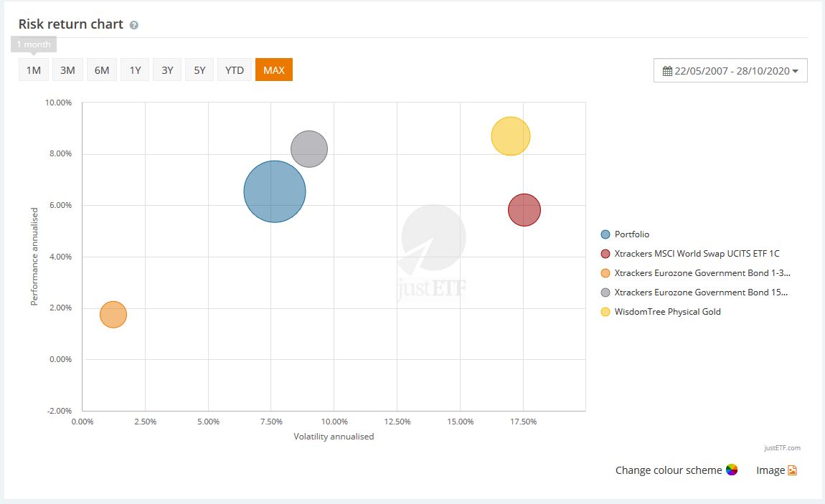Screen dimensions: 825x504
Task: Click the yellow WisdomTree Physical Gold bubble
Action: click(510, 136)
